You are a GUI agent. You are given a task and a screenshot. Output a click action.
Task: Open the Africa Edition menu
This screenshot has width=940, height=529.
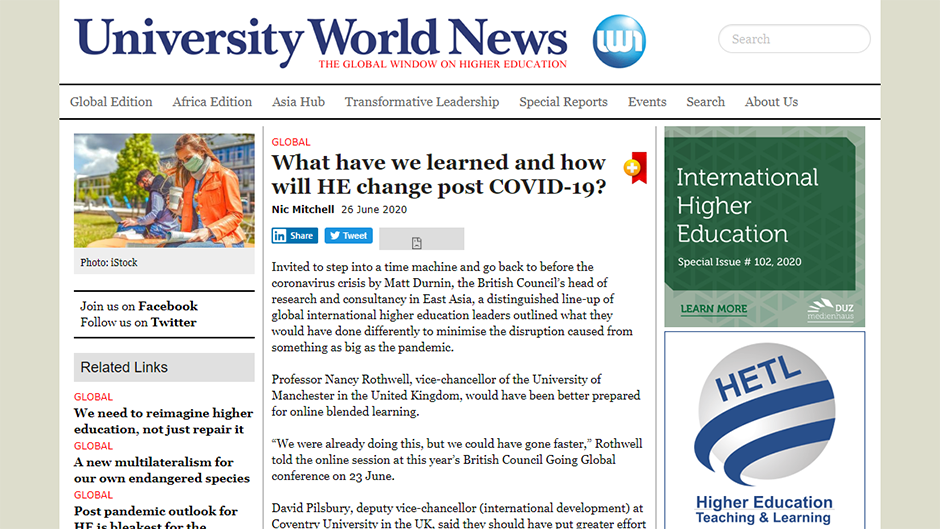[212, 102]
